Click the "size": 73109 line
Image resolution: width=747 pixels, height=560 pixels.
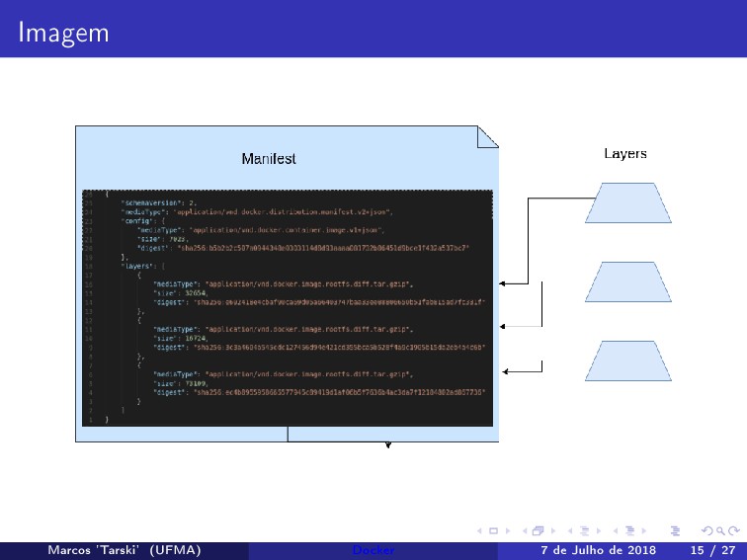pyautogui.click(x=180, y=384)
